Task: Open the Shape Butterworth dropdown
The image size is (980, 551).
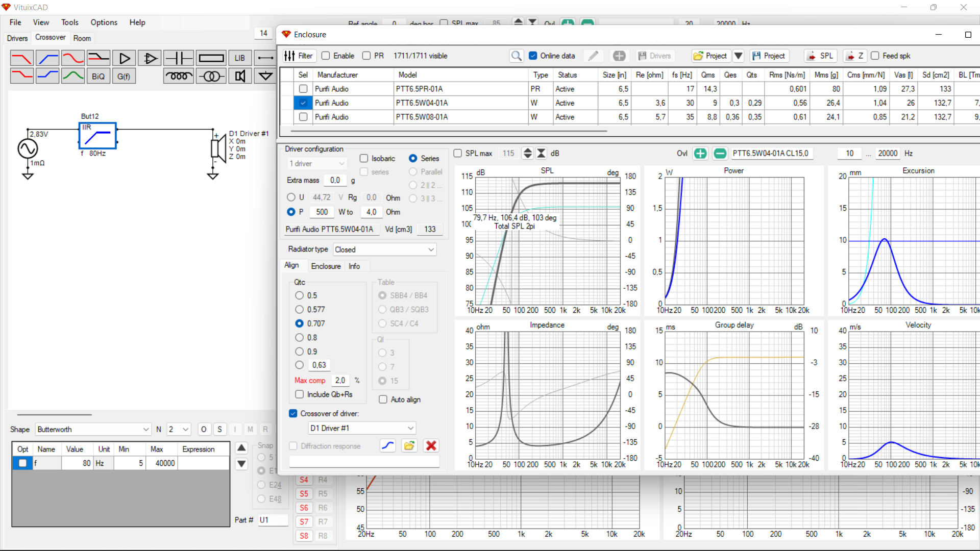Action: (x=93, y=430)
